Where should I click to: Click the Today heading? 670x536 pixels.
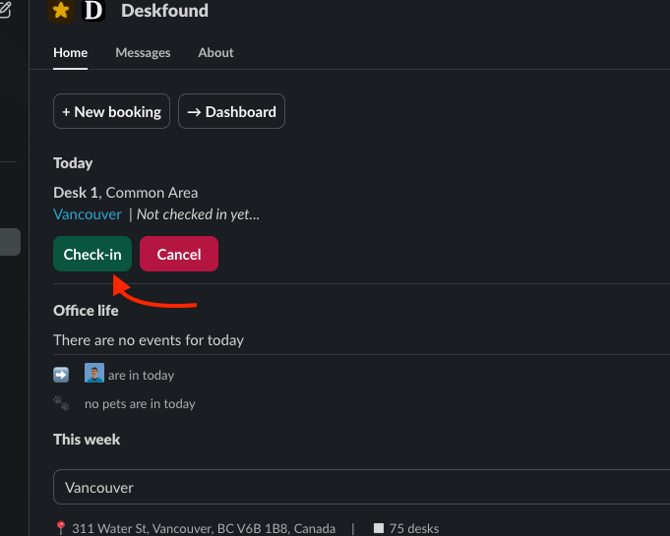73,163
